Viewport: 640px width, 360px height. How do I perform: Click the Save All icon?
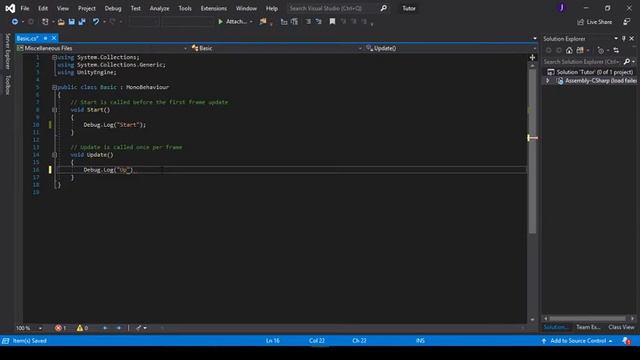point(82,22)
